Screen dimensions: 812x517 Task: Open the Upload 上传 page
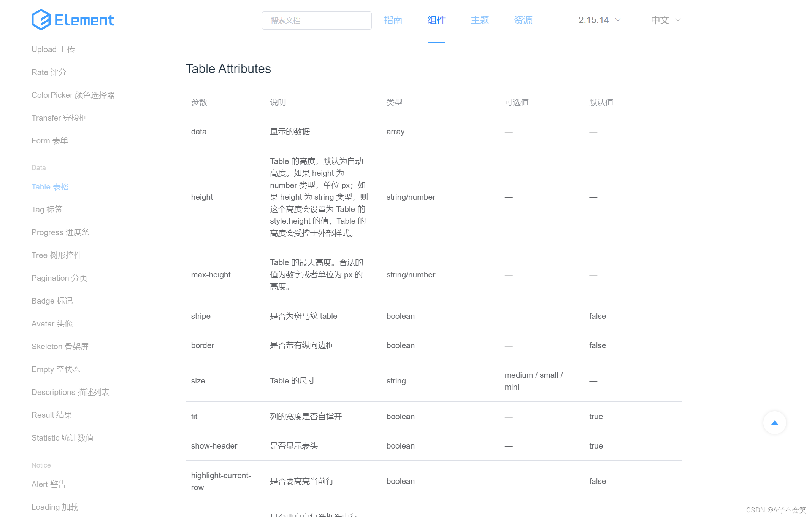(53, 49)
